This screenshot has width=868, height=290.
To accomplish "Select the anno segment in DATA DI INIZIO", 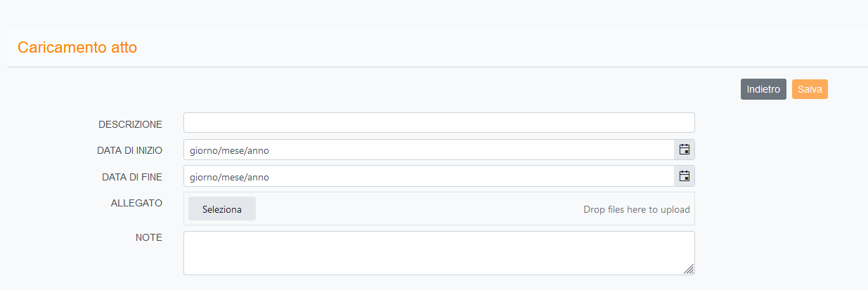I will (x=259, y=150).
